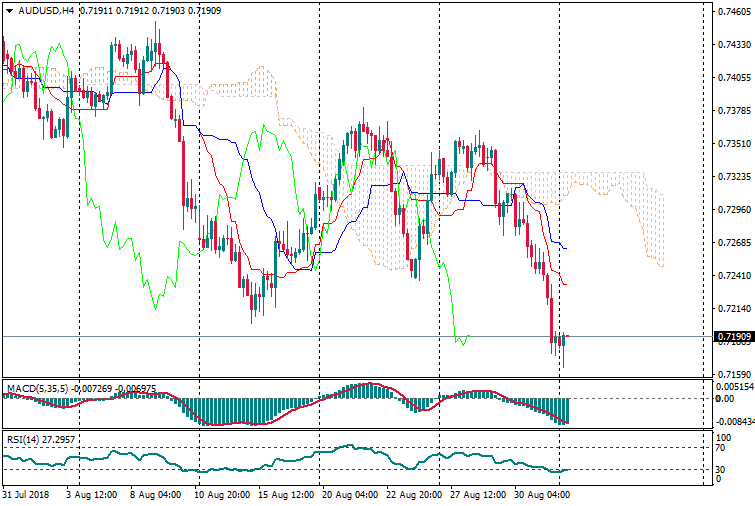The image size is (755, 506).
Task: Click the 31 Jul 2018 date label
Action: [x=25, y=495]
